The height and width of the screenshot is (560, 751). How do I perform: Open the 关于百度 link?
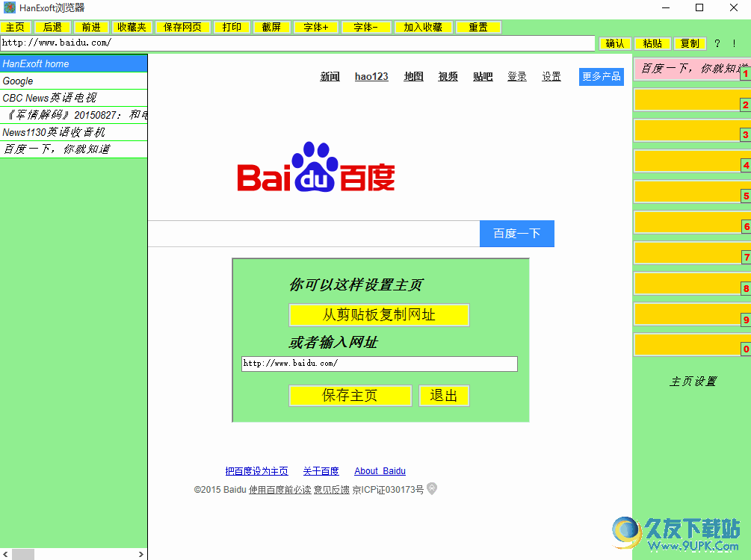pos(321,471)
